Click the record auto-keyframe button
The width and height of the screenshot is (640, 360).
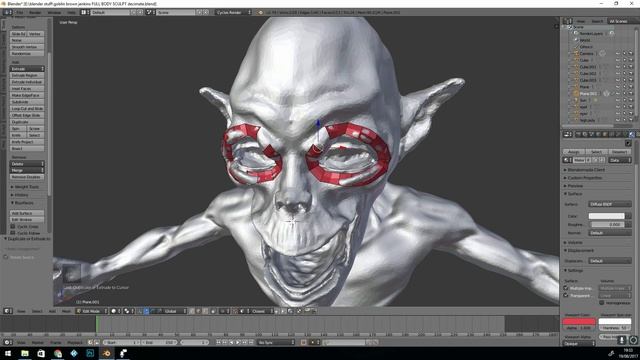pos(304,342)
